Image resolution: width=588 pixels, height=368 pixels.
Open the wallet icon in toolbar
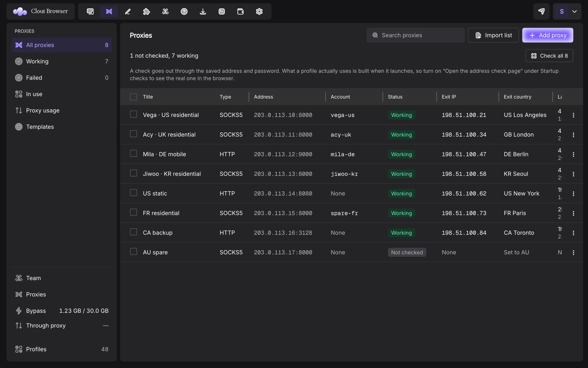[x=240, y=12]
